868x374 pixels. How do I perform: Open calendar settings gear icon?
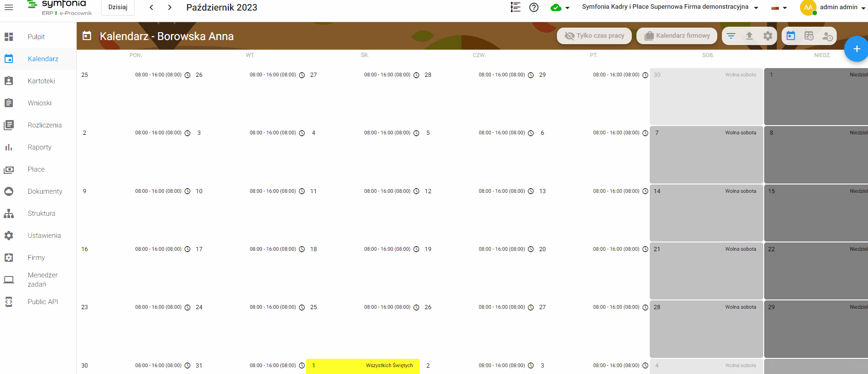768,36
